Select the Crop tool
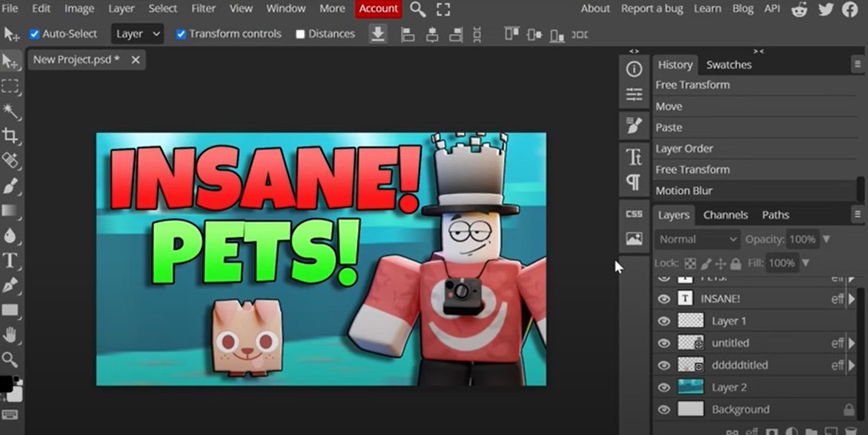 coord(10,136)
